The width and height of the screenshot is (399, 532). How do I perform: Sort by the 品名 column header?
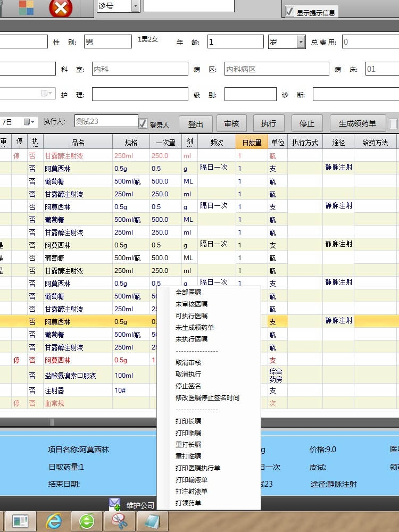(x=78, y=143)
